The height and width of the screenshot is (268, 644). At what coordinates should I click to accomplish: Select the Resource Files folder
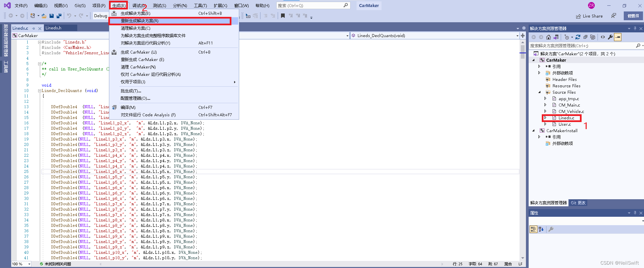pyautogui.click(x=566, y=86)
